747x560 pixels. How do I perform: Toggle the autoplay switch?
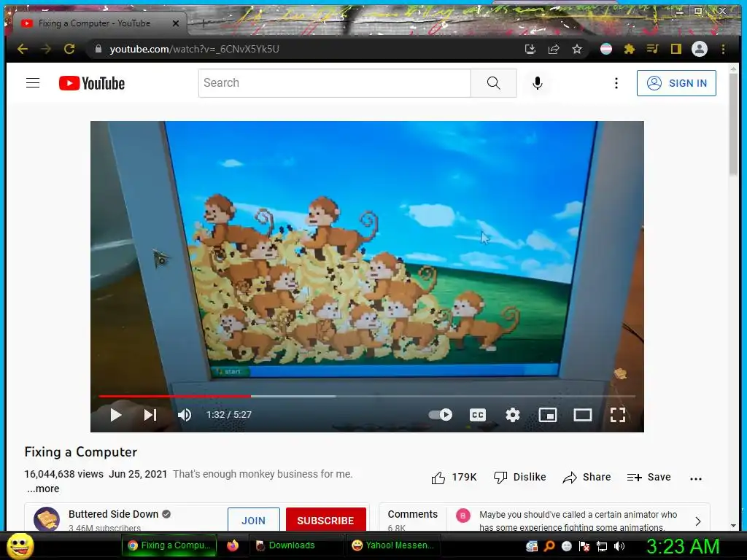pos(441,415)
